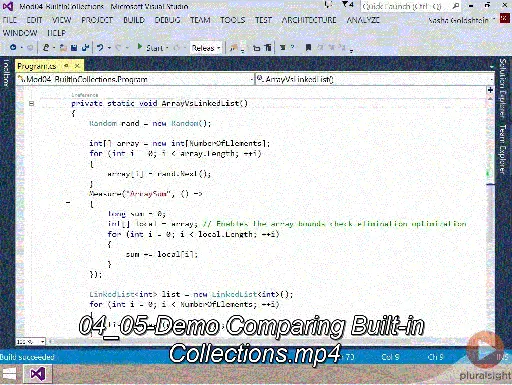Viewport: 512px width, 385px height.
Task: Click the Navigate Forward toolbar icon
Action: [x=30, y=48]
